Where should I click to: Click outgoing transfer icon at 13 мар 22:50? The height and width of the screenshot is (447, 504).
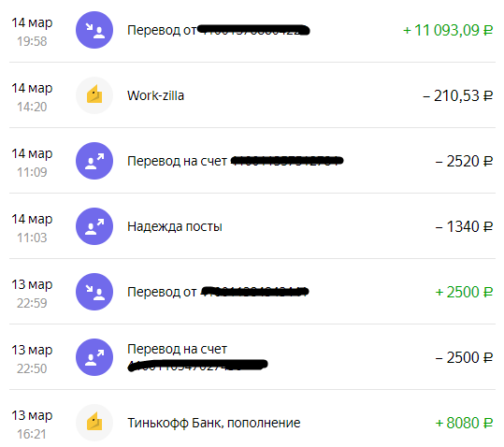coord(94,357)
